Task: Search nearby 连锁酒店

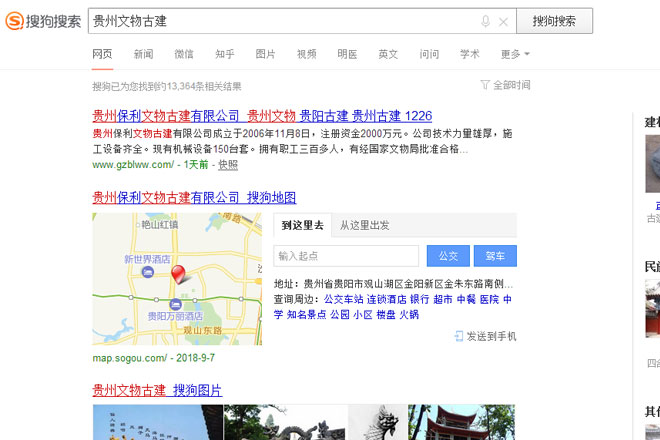Action: (x=386, y=299)
